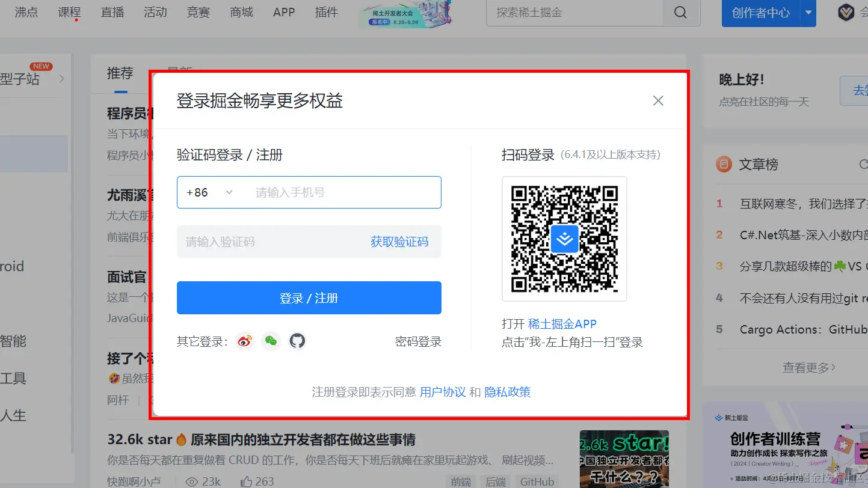
Task: Open the 稀土掘金APP link
Action: tap(562, 324)
